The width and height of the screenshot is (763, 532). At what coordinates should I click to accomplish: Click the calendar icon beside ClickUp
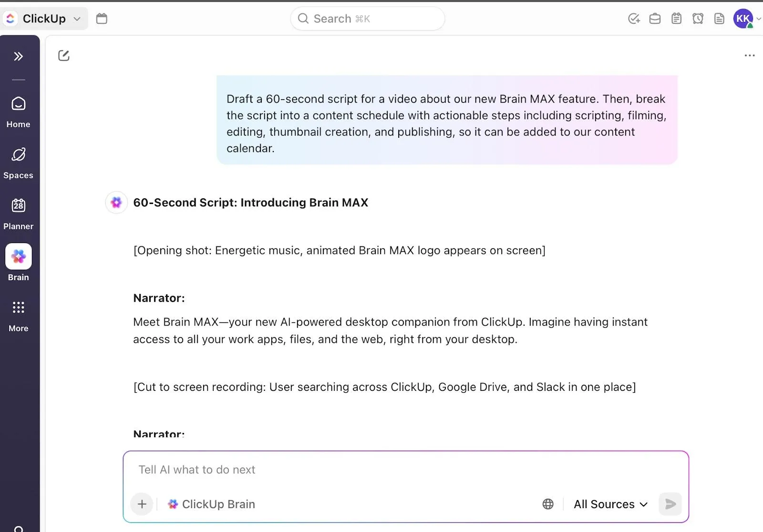click(x=102, y=19)
